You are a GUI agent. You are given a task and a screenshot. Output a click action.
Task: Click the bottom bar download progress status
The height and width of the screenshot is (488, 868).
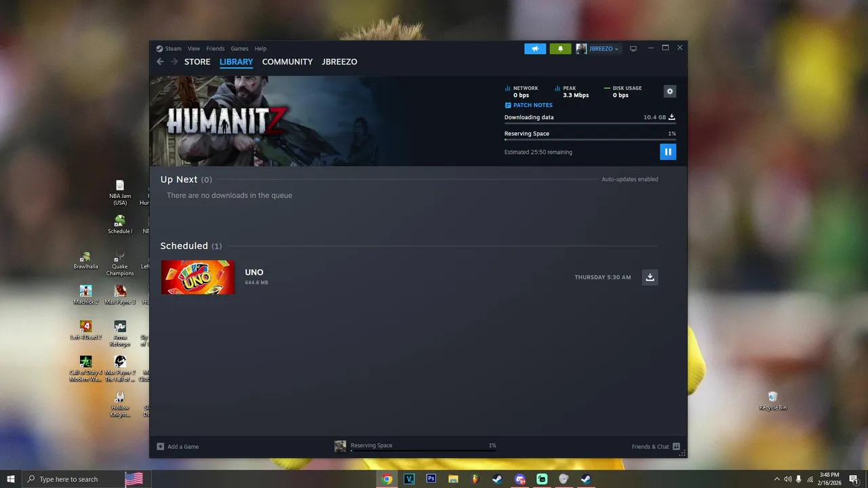pos(423,446)
